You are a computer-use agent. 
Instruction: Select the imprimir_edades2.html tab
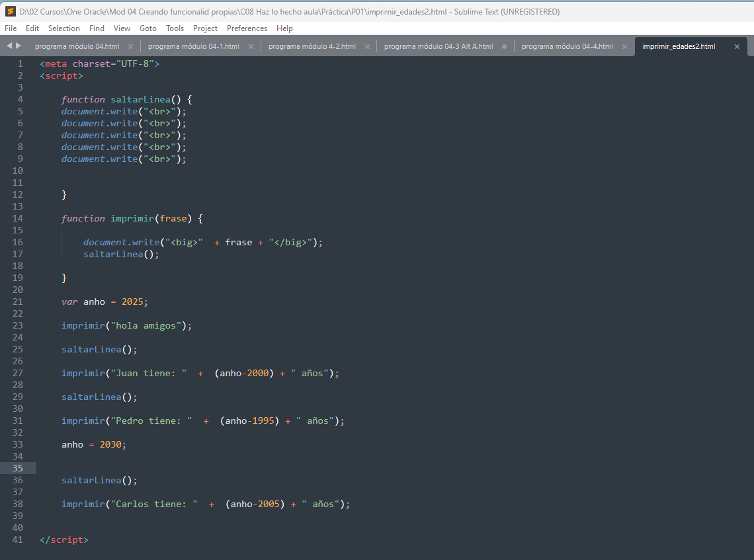click(679, 47)
